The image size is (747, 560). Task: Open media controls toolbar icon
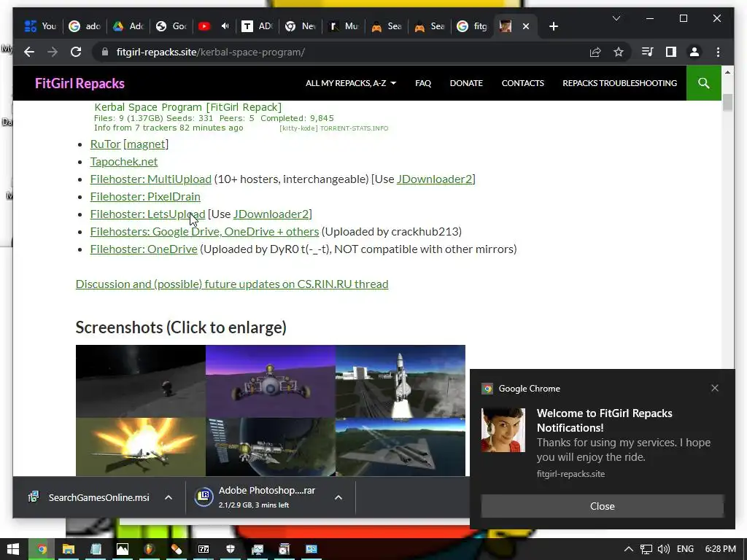pyautogui.click(x=648, y=52)
